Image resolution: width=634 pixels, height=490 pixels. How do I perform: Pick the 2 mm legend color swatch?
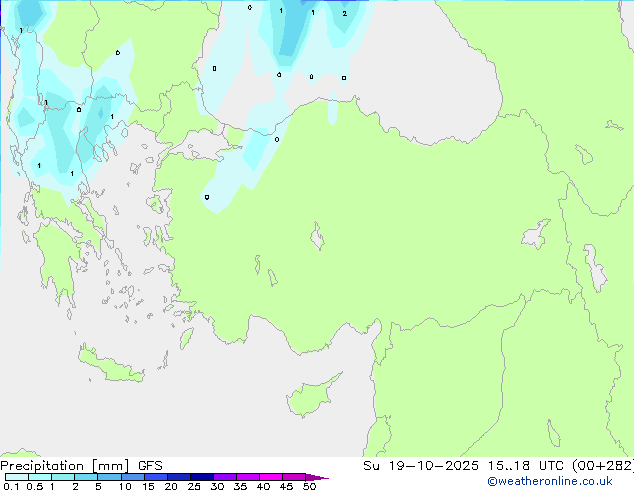(86, 477)
